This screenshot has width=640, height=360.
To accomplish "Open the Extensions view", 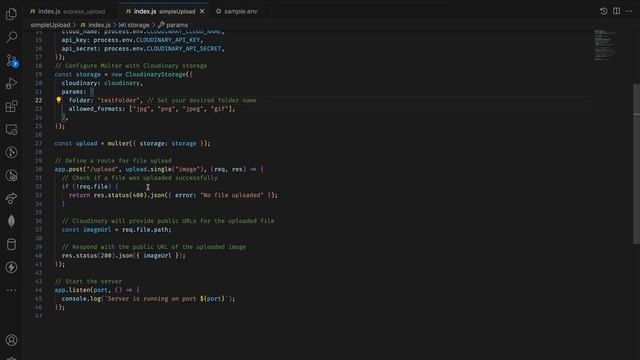I will (11, 107).
